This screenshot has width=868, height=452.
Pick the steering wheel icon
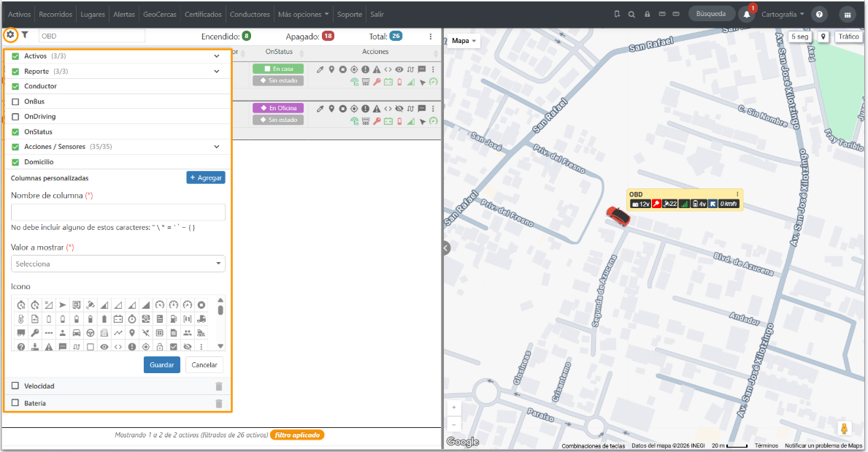pos(91,332)
